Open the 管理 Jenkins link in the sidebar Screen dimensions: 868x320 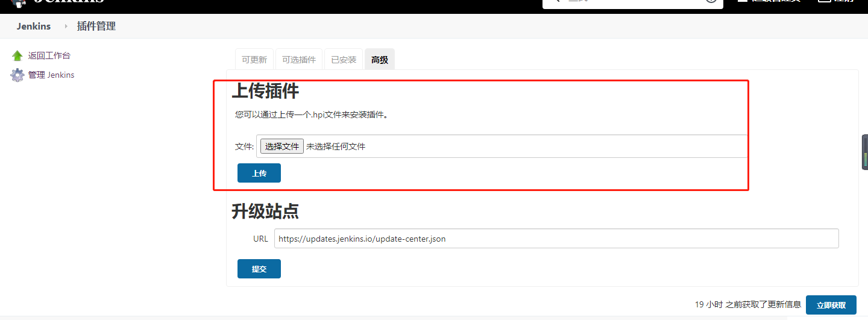point(51,75)
